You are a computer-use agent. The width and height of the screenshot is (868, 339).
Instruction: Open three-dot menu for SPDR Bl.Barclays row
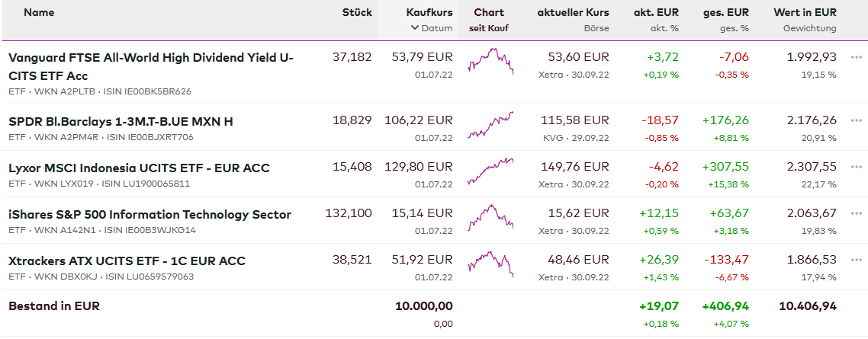pyautogui.click(x=856, y=120)
